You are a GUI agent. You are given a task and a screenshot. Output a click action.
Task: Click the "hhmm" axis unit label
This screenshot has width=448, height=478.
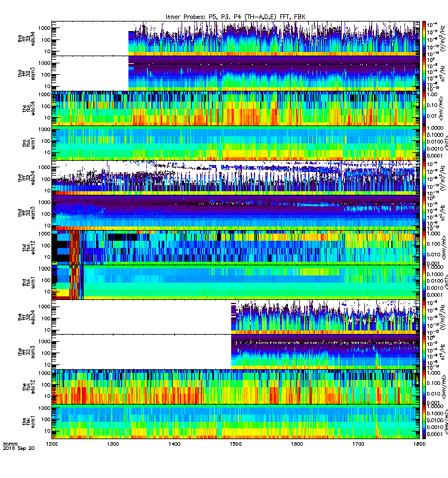point(10,444)
